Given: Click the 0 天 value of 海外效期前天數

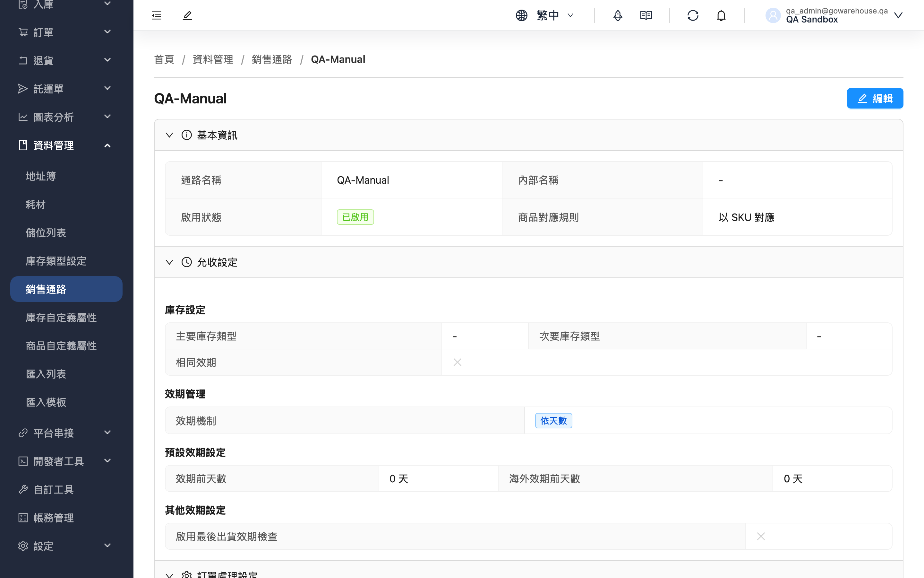Looking at the screenshot, I should [793, 478].
